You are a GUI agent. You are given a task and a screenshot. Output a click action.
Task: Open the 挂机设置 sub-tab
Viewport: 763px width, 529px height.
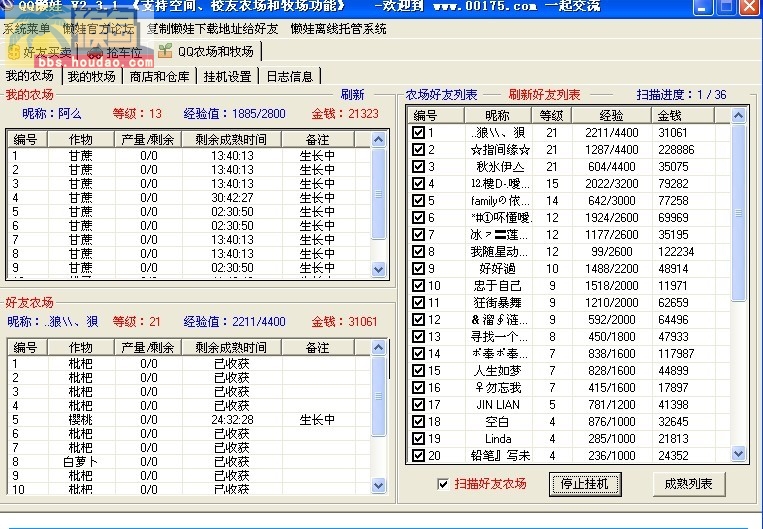[x=227, y=76]
